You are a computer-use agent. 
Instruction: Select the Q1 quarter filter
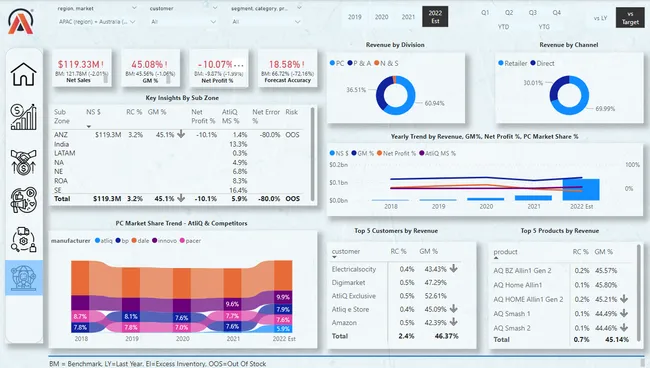(x=485, y=13)
